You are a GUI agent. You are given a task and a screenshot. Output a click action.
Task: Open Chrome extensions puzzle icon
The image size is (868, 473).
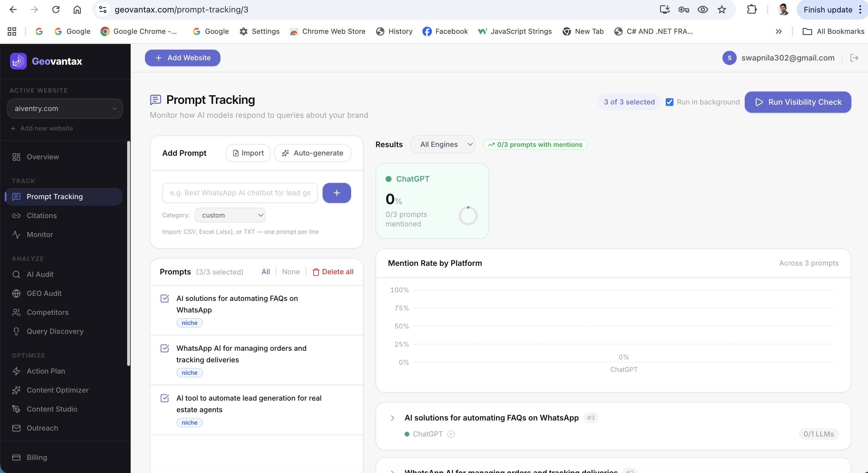[x=752, y=10]
